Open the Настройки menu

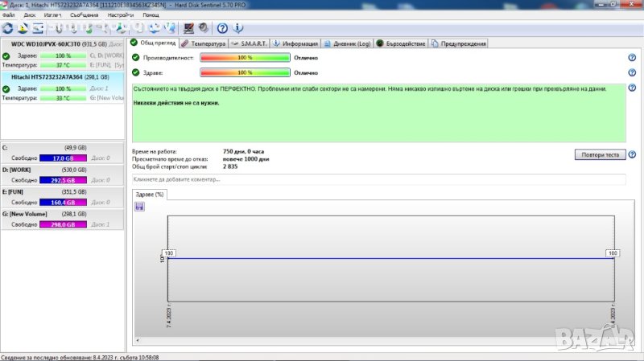120,15
